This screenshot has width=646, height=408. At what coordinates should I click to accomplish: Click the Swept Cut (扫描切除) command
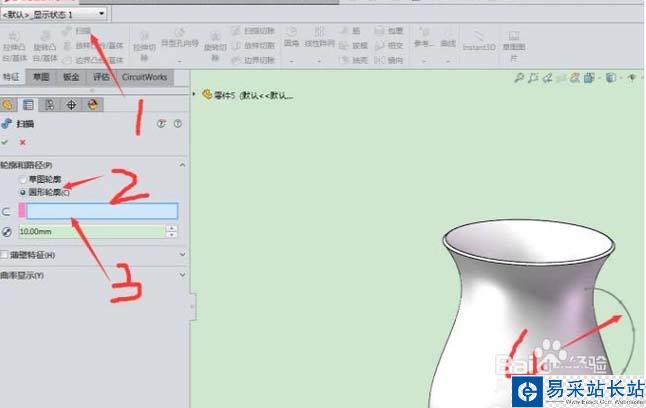(253, 30)
